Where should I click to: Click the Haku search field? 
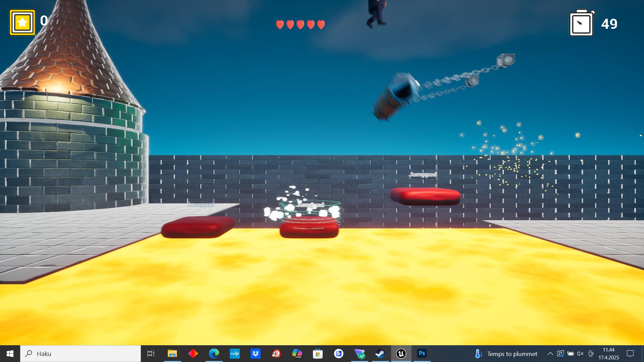(x=80, y=354)
